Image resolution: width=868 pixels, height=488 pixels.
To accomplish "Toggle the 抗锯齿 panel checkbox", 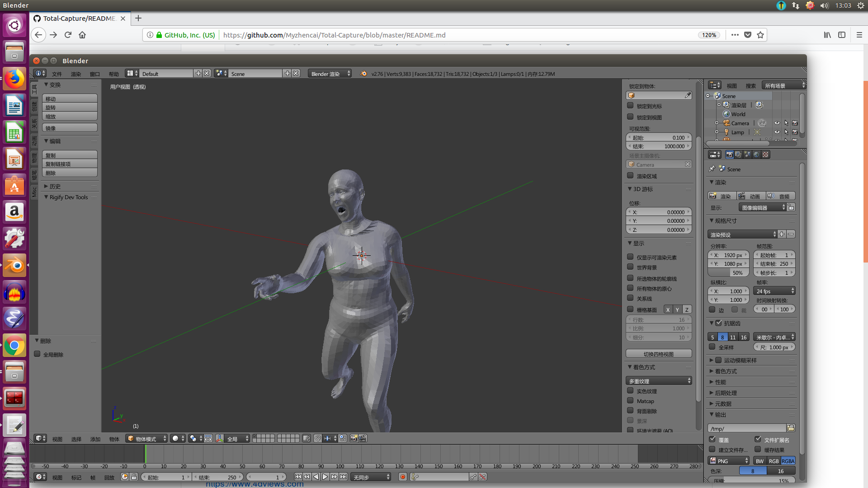I will click(x=719, y=323).
